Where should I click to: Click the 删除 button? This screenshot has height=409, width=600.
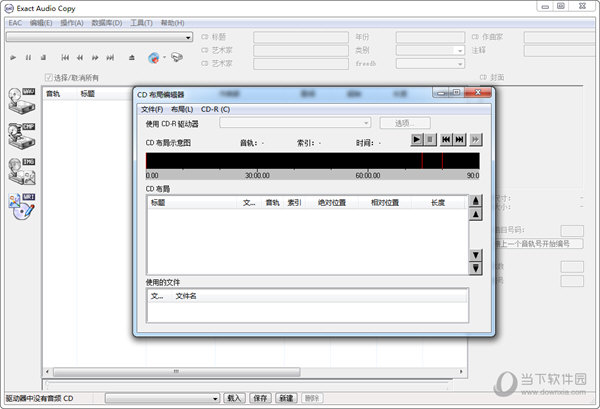click(x=312, y=398)
